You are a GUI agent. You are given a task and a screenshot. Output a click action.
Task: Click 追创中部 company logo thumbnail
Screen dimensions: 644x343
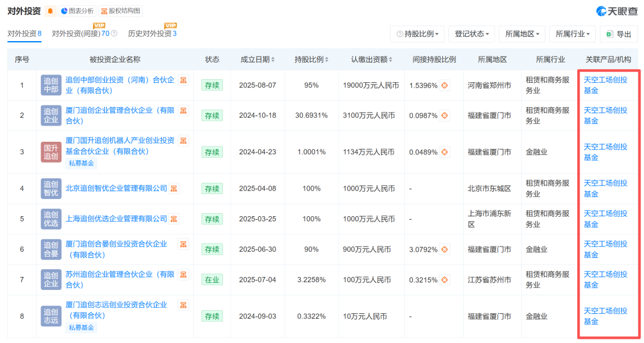point(51,85)
